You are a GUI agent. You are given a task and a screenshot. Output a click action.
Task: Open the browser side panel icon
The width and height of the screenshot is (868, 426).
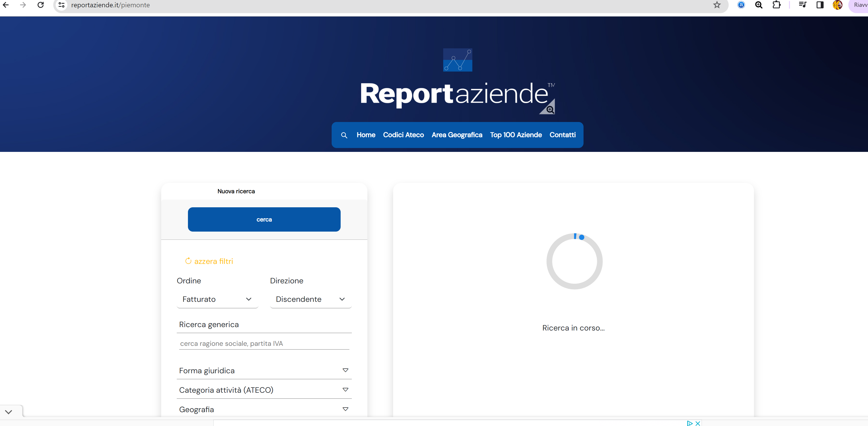pyautogui.click(x=820, y=5)
